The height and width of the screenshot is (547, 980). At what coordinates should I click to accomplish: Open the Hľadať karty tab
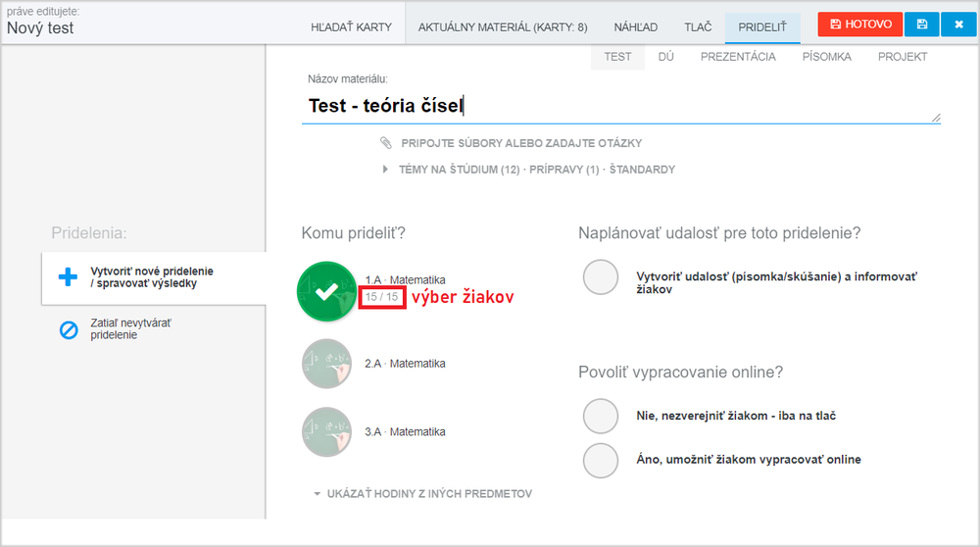click(x=351, y=26)
